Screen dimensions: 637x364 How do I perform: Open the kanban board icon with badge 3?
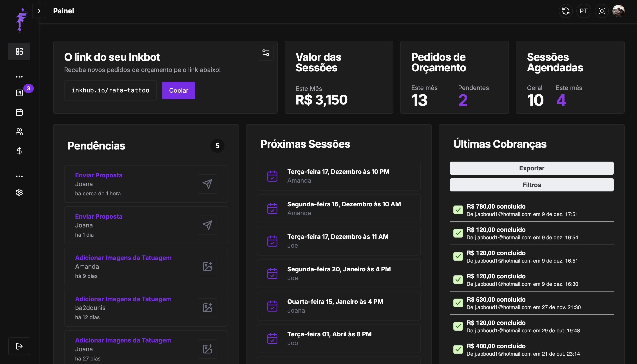(19, 93)
